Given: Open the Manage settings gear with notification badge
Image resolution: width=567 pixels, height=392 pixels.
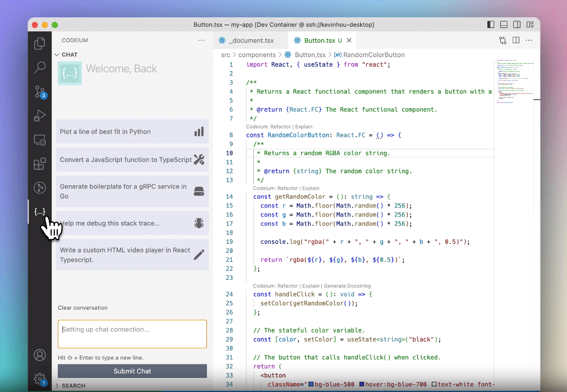Looking at the screenshot, I should (40, 379).
